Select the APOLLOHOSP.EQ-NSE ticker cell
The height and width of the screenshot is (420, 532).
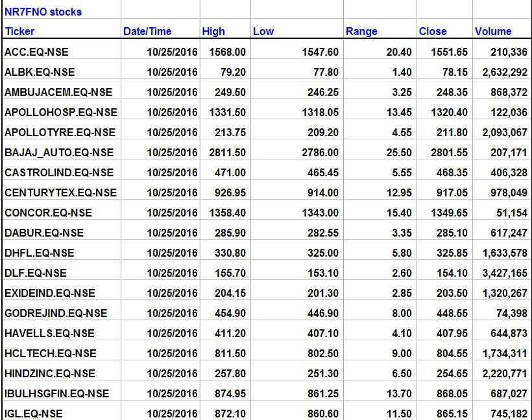tap(61, 112)
